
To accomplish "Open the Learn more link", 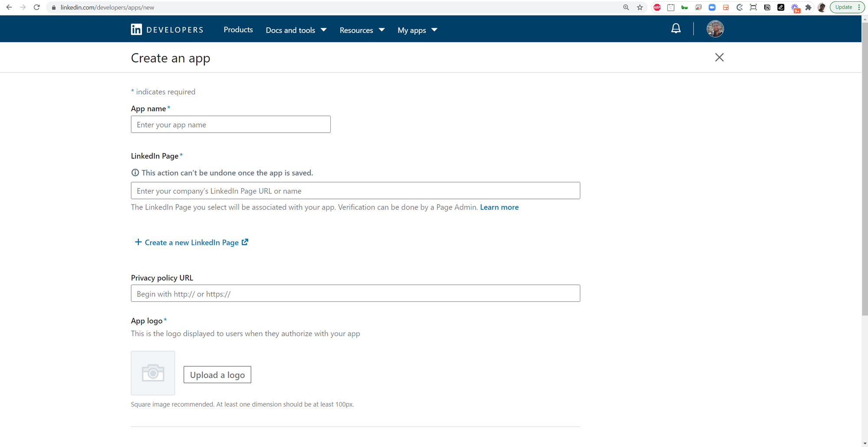I will [x=499, y=207].
